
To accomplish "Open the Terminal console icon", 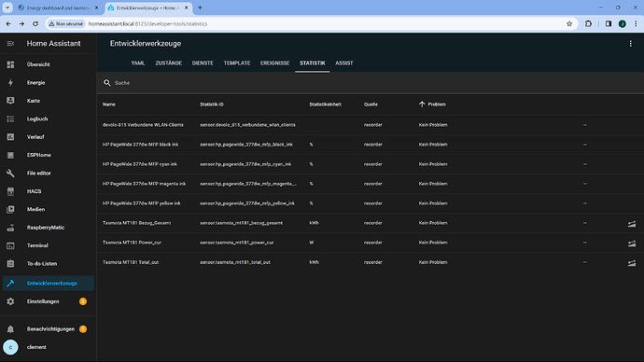I will pos(10,245).
